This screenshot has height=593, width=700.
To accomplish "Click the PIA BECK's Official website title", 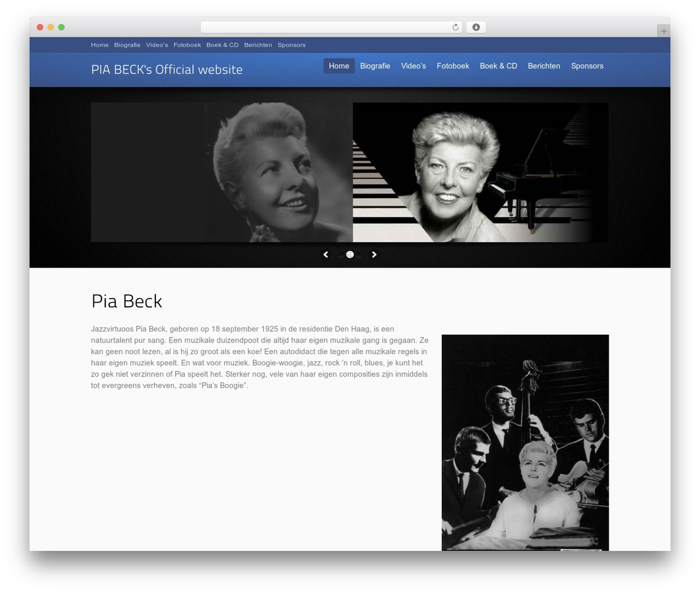I will [167, 69].
